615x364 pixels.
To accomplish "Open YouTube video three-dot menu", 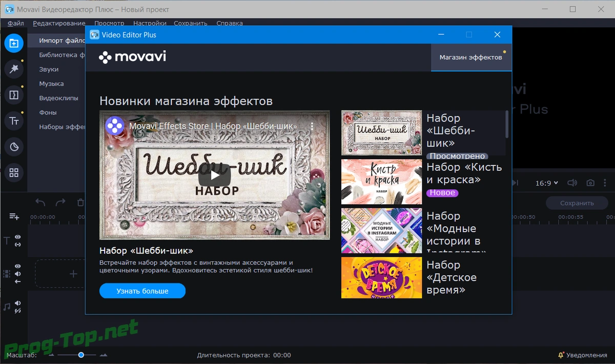I will coord(312,126).
